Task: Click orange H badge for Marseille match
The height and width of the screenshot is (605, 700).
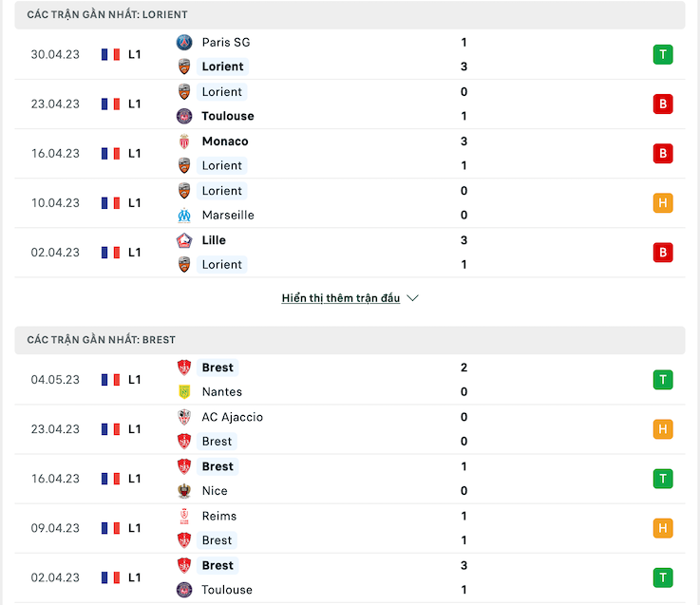Action: pyautogui.click(x=663, y=203)
